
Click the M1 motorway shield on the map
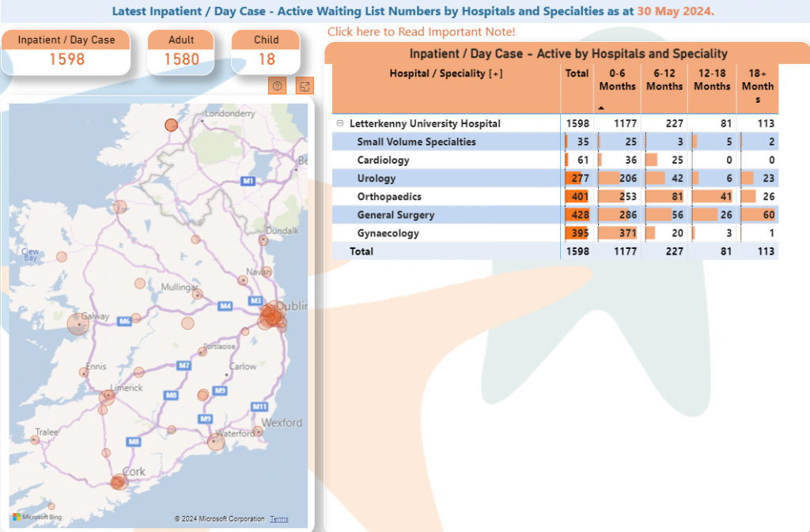tap(248, 180)
